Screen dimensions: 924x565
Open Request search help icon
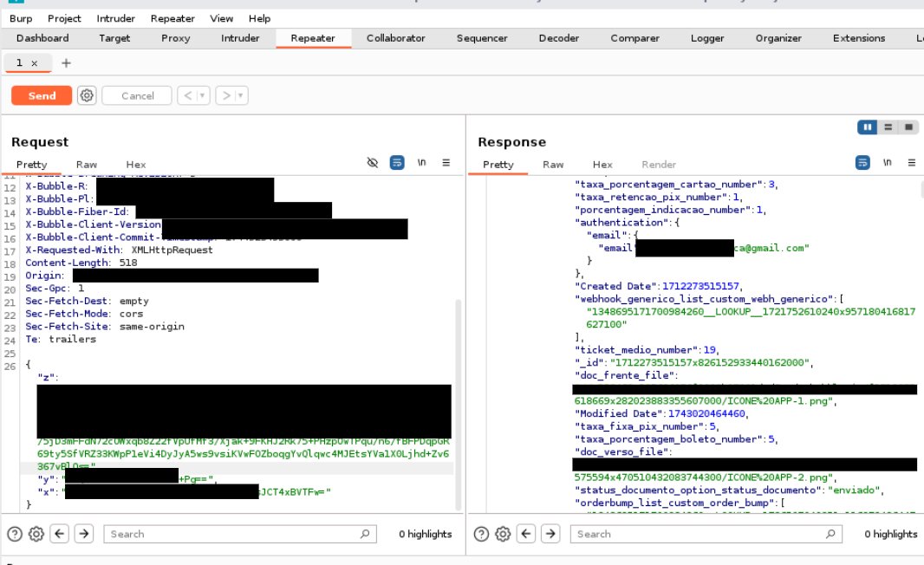click(x=15, y=534)
